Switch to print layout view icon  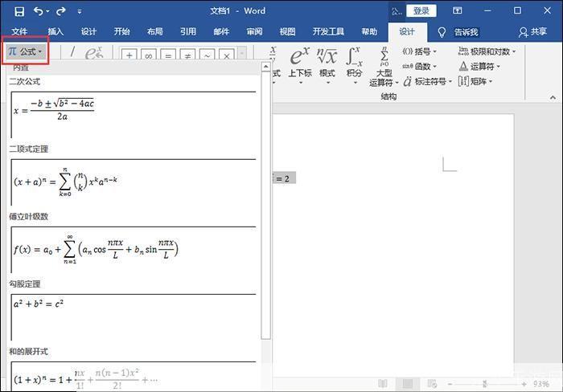(x=408, y=384)
